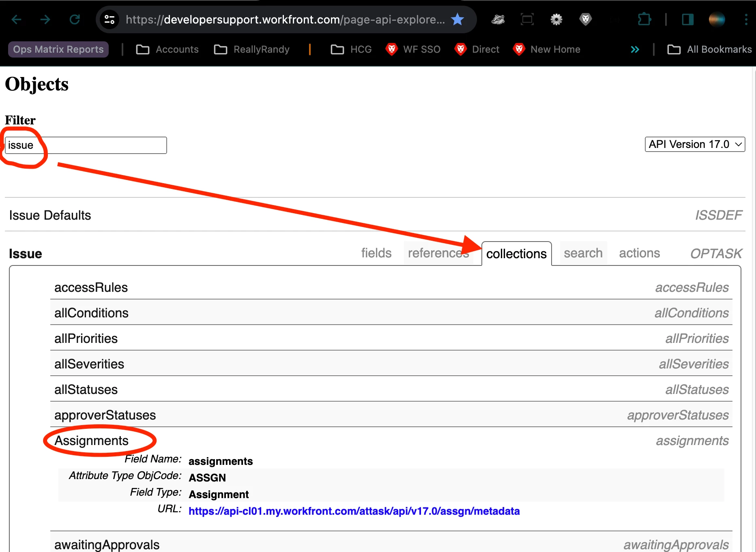
Task: Switch to the actions tab
Action: 640,253
